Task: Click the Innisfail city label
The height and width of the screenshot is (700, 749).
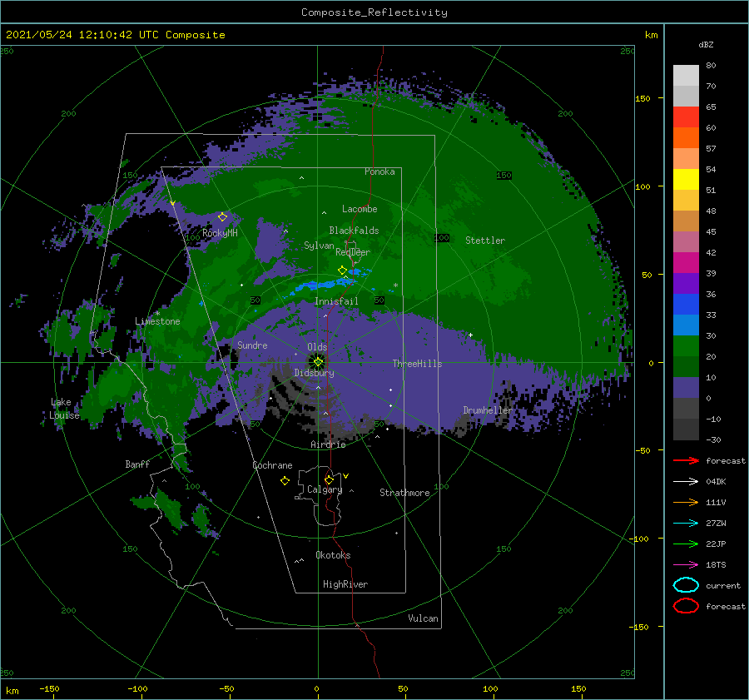Action: pos(336,301)
